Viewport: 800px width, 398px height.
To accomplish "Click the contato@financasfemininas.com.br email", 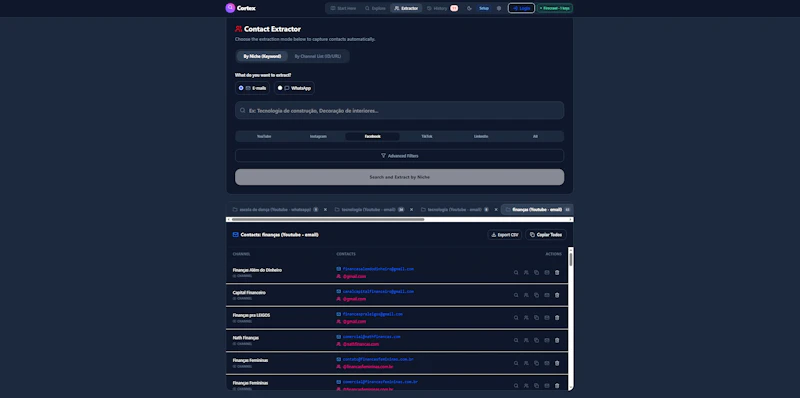I will coord(378,359).
